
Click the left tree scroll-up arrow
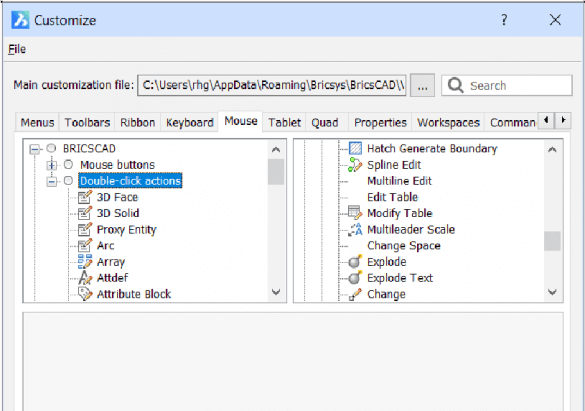point(276,150)
